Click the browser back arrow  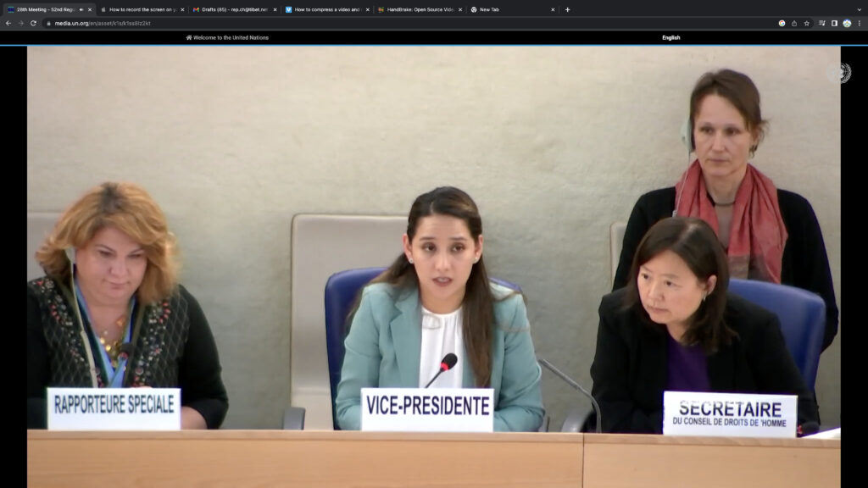click(8, 23)
